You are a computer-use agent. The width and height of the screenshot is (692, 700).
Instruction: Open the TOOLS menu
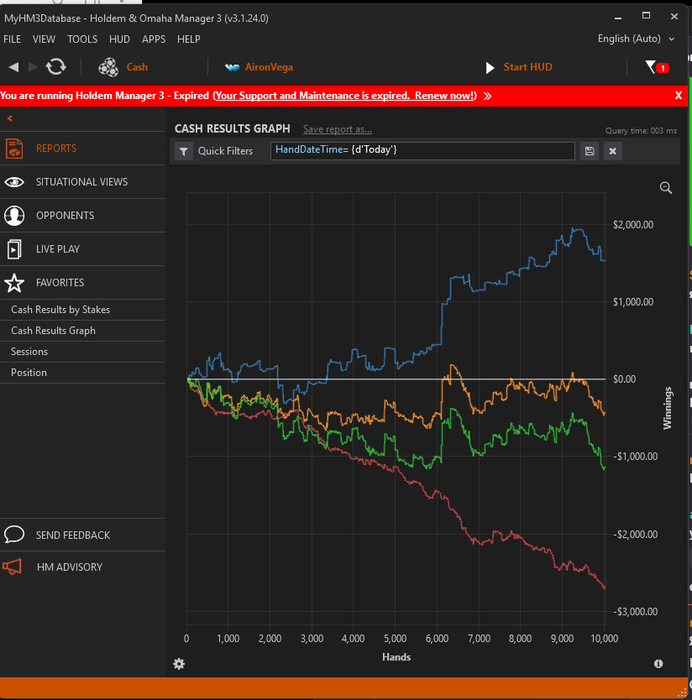(82, 39)
